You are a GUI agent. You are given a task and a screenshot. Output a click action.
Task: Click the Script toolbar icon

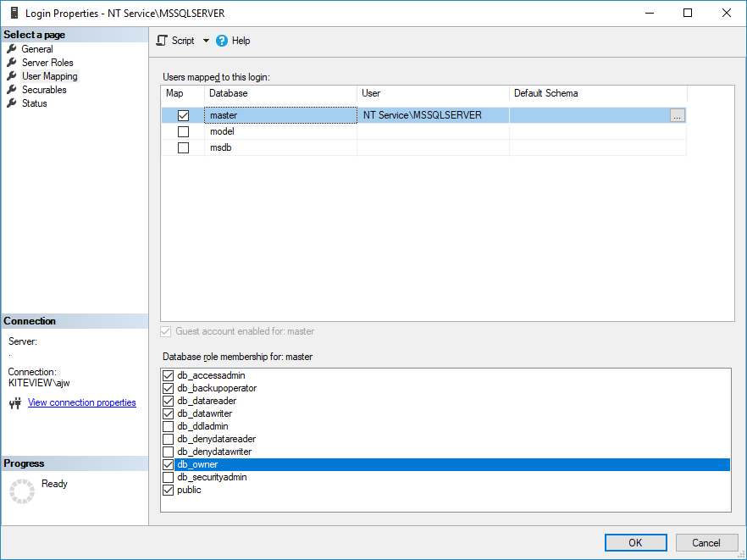coord(162,41)
